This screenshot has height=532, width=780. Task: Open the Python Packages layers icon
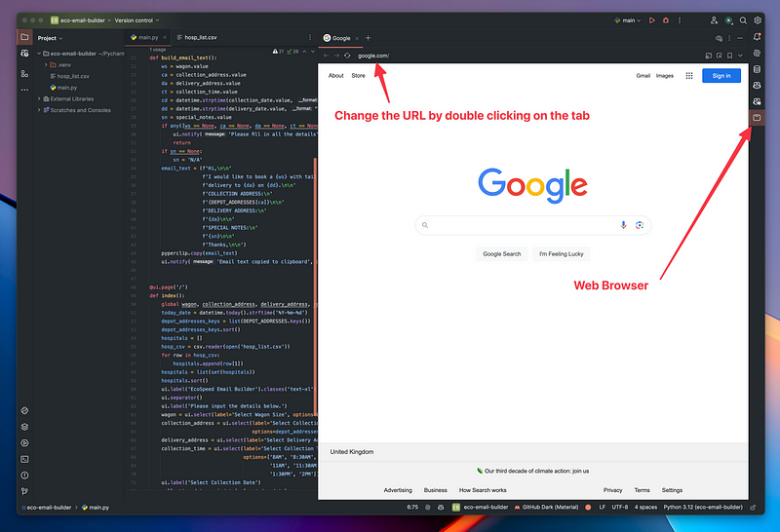tap(24, 427)
